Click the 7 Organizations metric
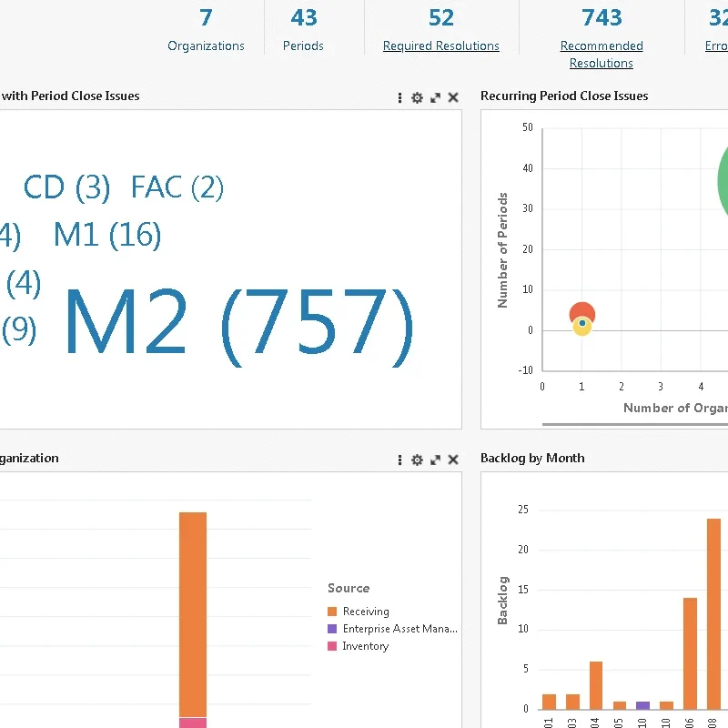The image size is (728, 728). tap(206, 17)
